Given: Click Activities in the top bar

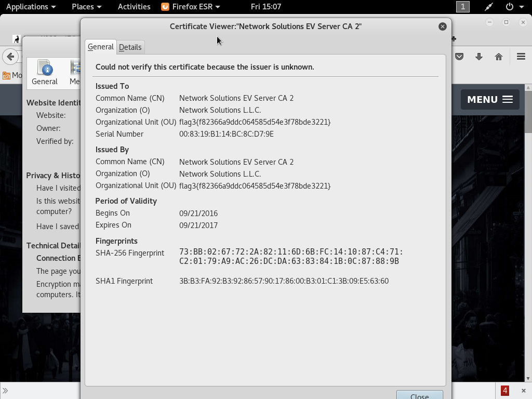Looking at the screenshot, I should click(x=134, y=7).
